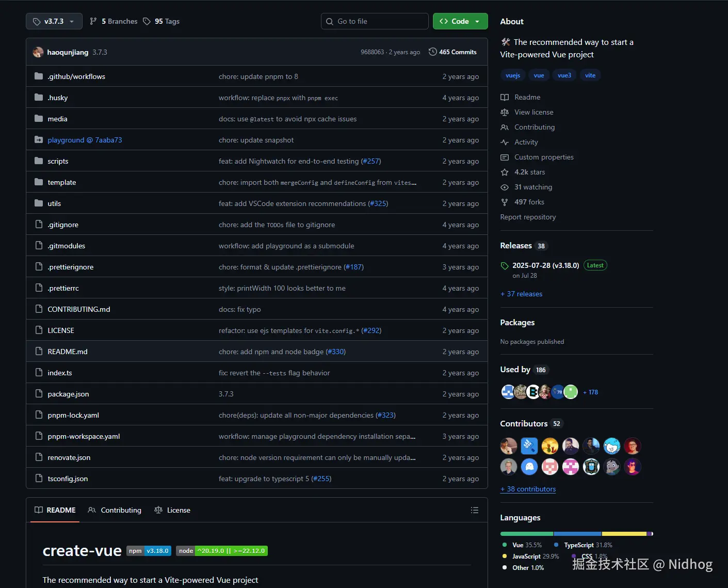Focus the Go to file search field
Viewport: 728px width, 588px height.
point(375,21)
